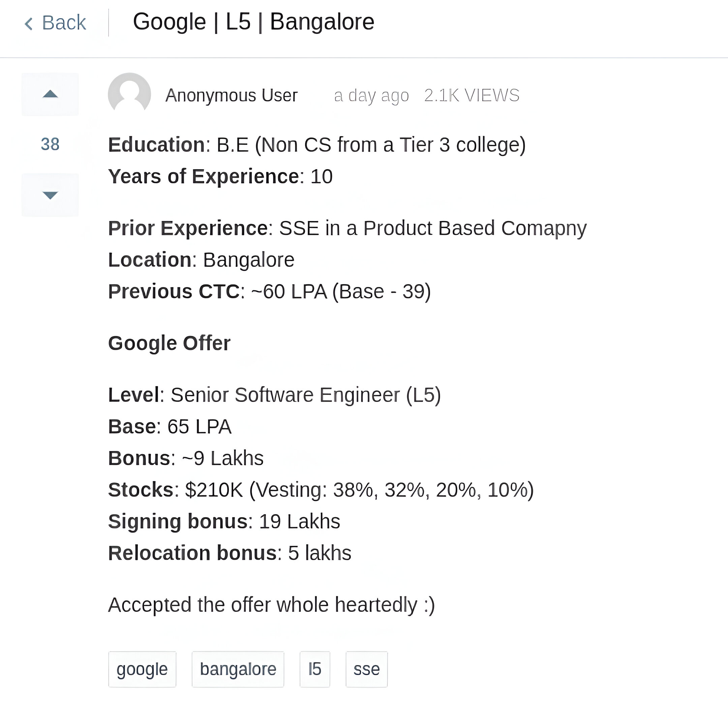Click the Education line text
The height and width of the screenshot is (721, 728).
[x=316, y=145]
